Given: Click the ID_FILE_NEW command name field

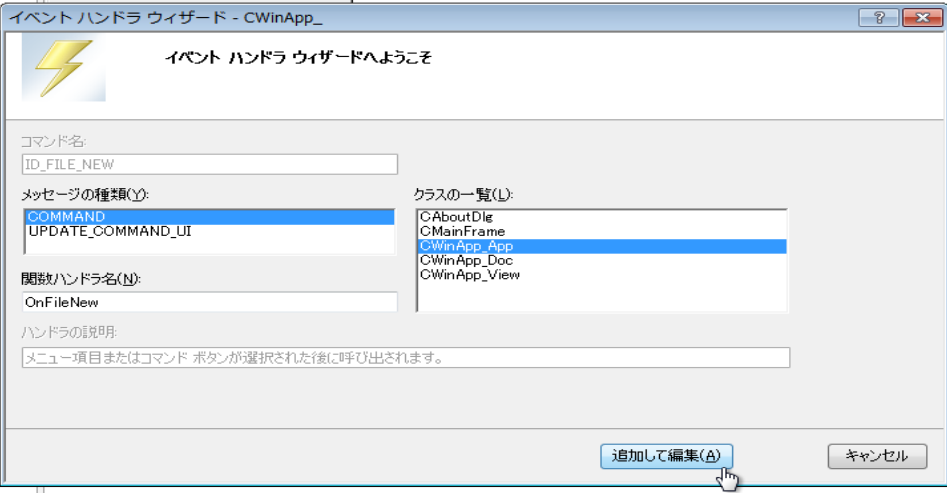Looking at the screenshot, I should tap(210, 164).
